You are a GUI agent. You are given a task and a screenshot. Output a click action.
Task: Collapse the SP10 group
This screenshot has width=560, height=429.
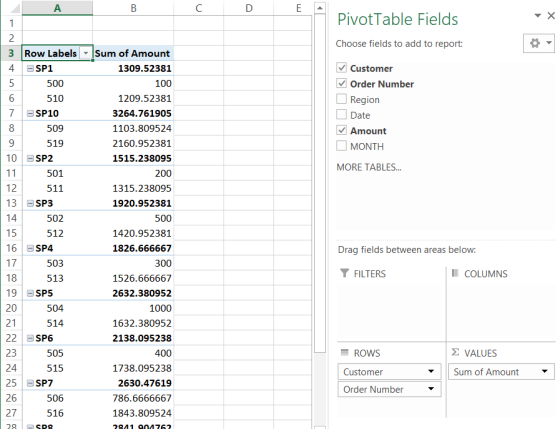[x=30, y=114]
